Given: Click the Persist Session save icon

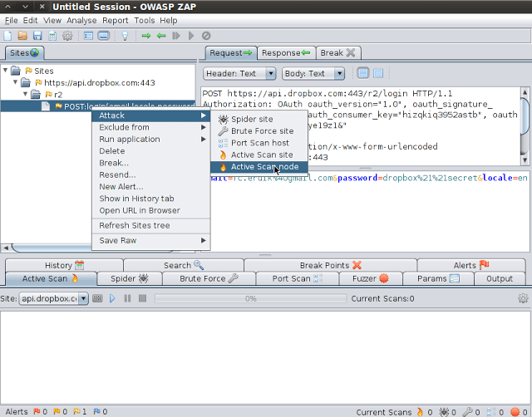Looking at the screenshot, I should click(x=37, y=36).
